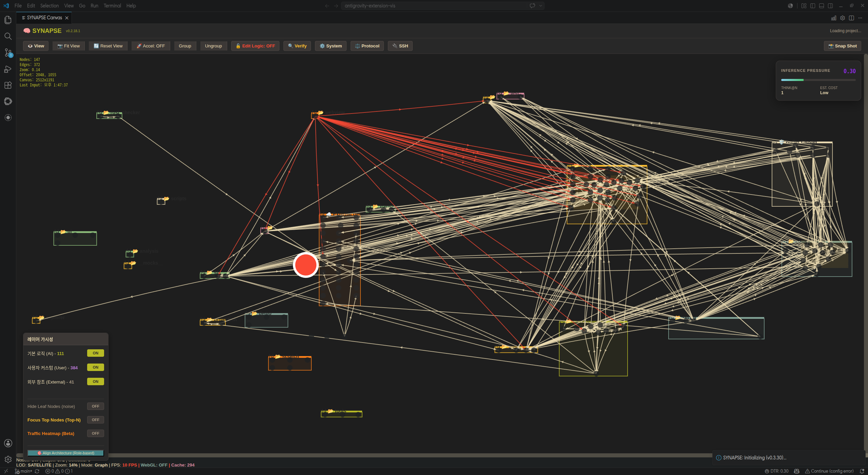Click Continue (config error) status item
The width and height of the screenshot is (868, 475).
coord(829,471)
